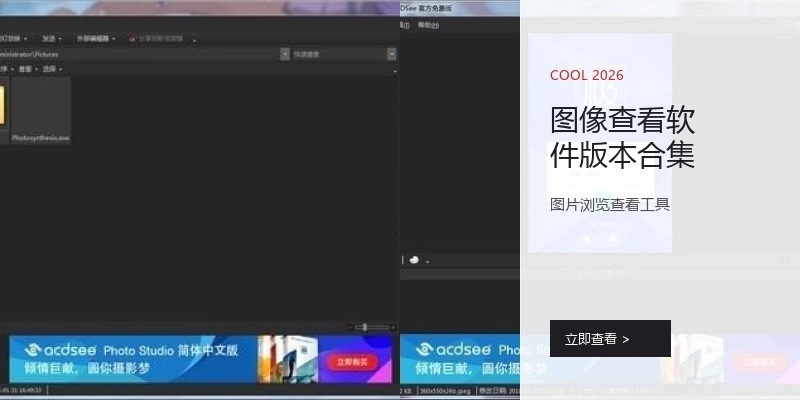Viewport: 800px width, 400px height.
Task: Open the 查看 dropdown in the filter bar
Action: [x=29, y=69]
